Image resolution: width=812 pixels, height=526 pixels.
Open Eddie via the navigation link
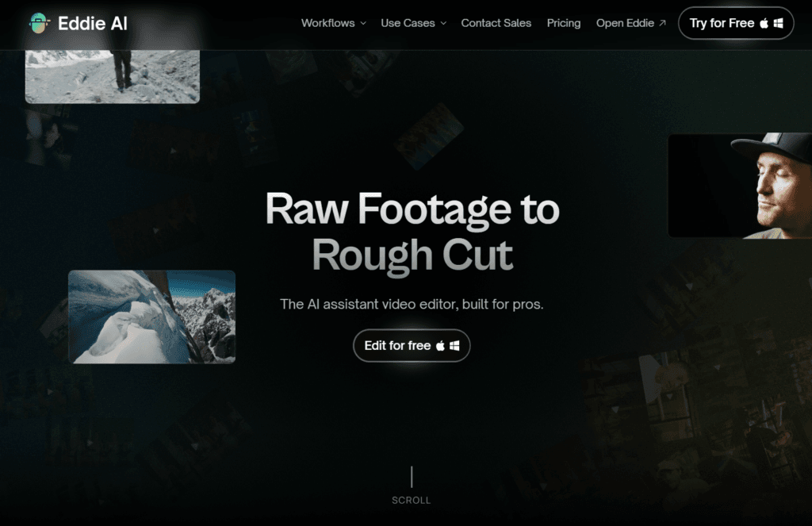626,23
